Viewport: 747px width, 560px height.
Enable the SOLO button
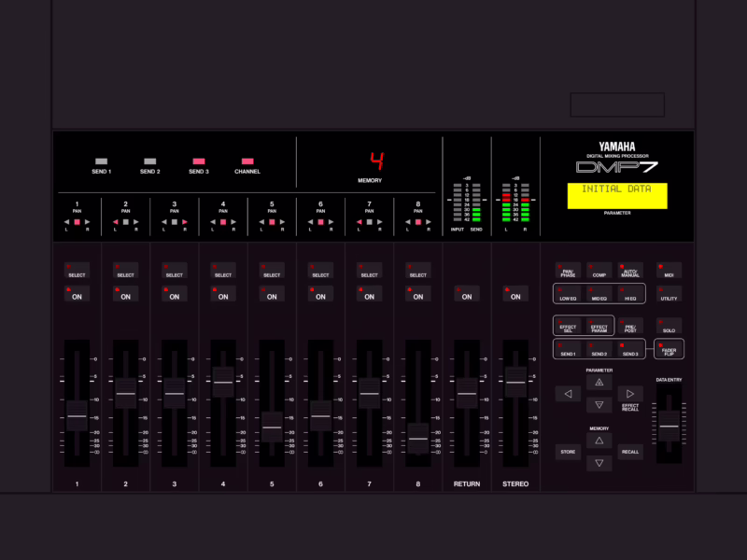tap(669, 326)
